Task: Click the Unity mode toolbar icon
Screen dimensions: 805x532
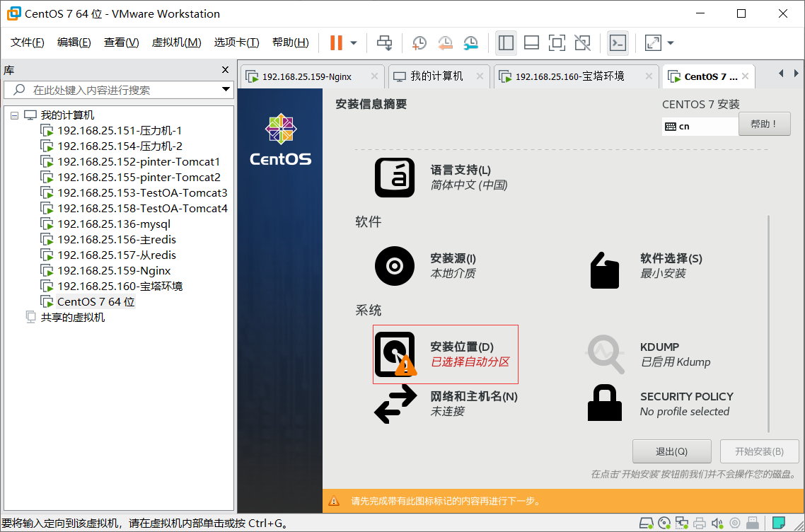Action: tap(583, 42)
